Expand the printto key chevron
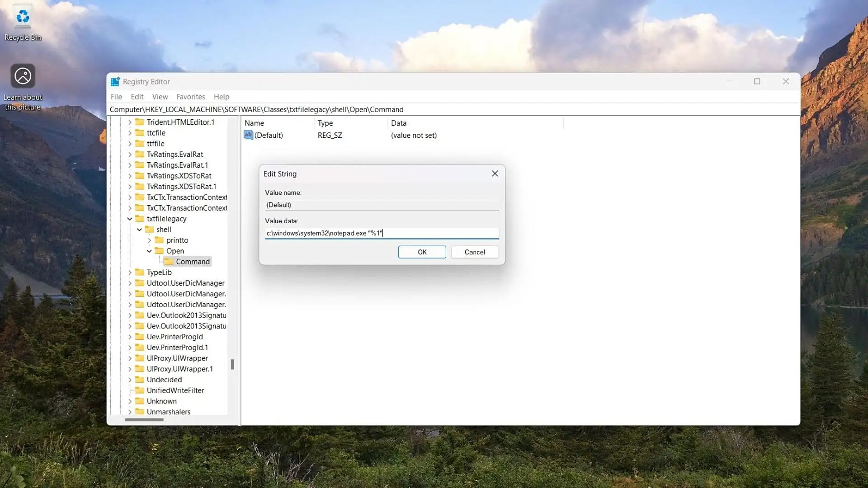 click(x=150, y=240)
